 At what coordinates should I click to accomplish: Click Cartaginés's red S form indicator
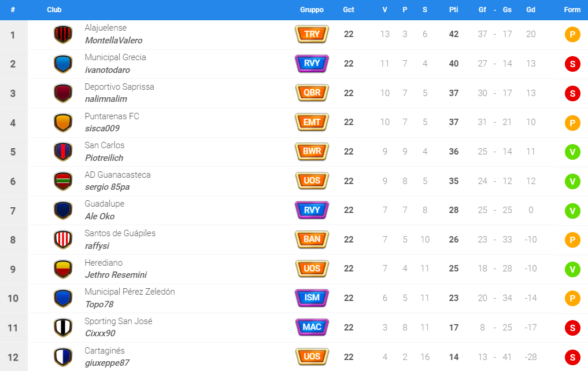coord(572,357)
